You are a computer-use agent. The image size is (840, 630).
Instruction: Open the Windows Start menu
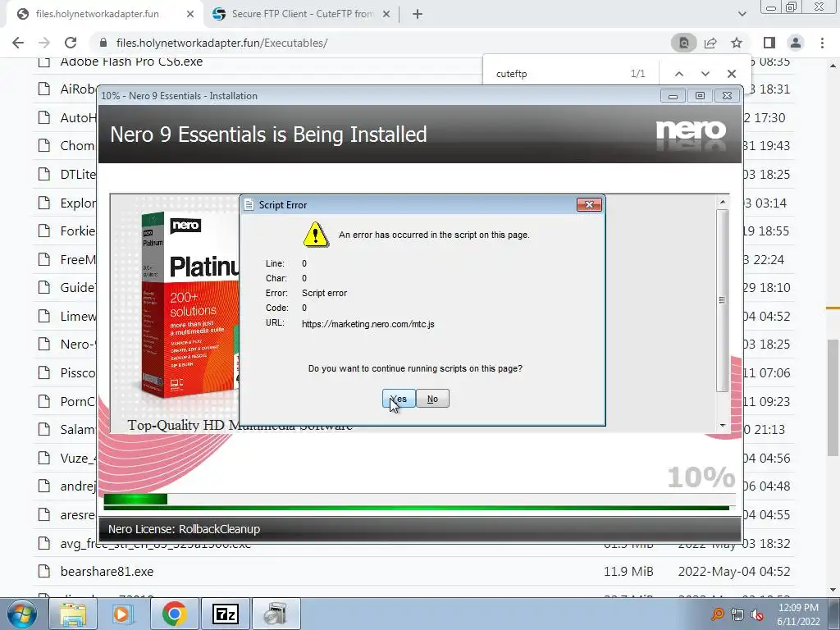tap(21, 614)
